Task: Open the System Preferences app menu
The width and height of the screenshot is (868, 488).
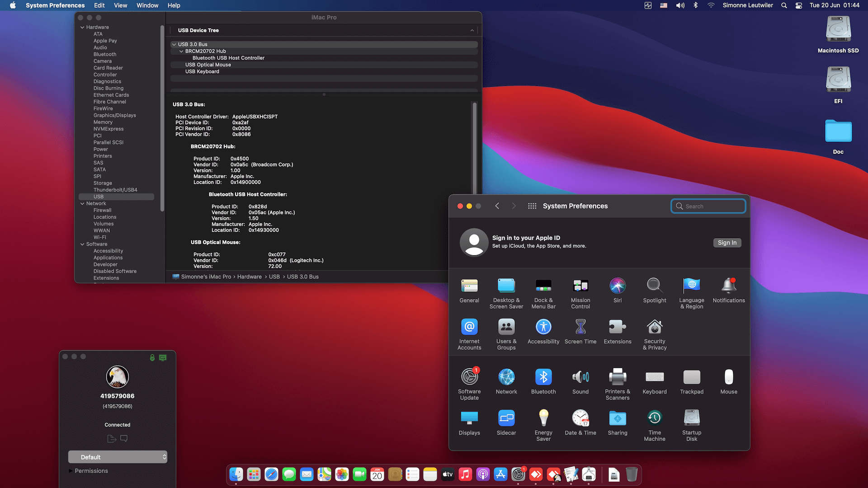Action: [x=55, y=5]
